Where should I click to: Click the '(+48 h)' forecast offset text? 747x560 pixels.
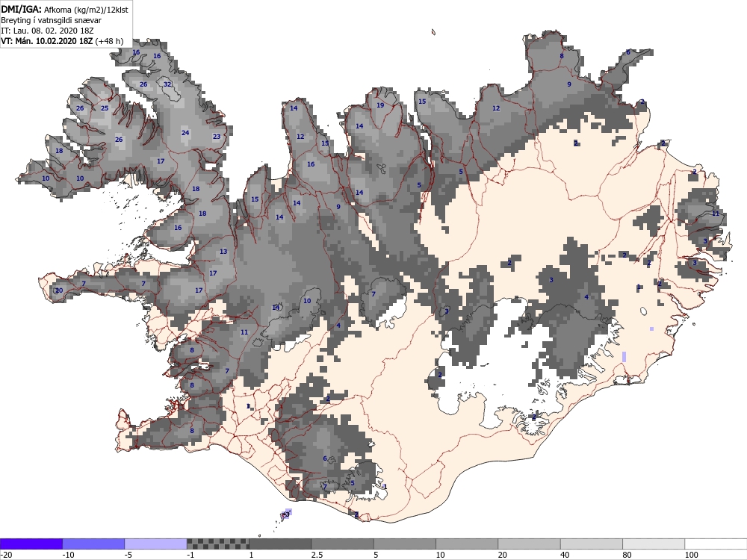pos(109,41)
